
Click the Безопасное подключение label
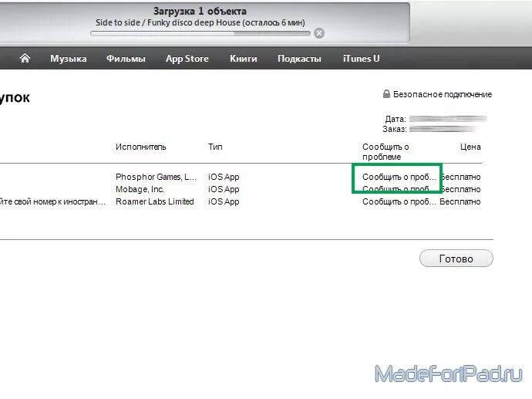443,94
